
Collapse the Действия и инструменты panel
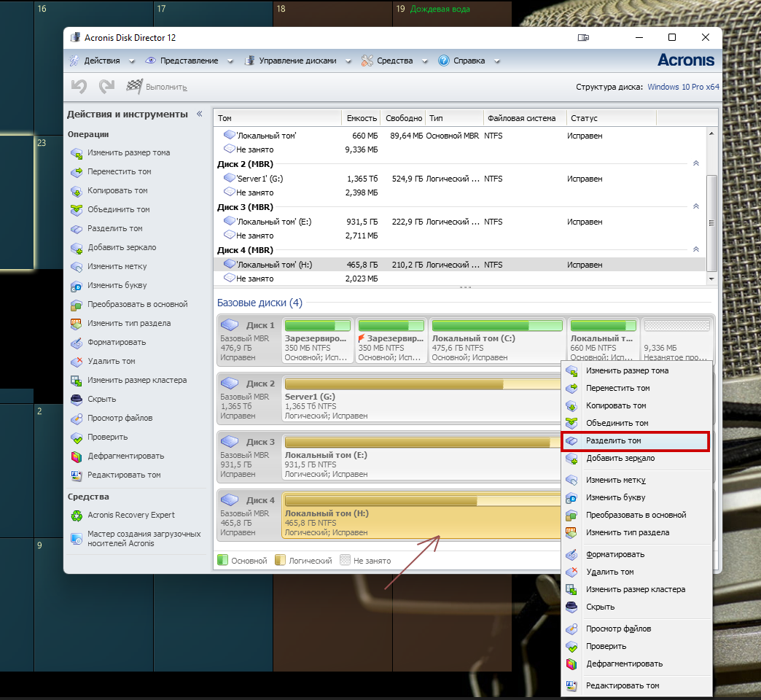pos(200,114)
